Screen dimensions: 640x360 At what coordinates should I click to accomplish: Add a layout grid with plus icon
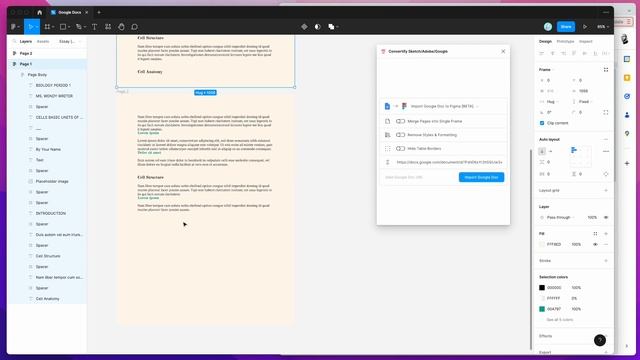[x=606, y=190]
